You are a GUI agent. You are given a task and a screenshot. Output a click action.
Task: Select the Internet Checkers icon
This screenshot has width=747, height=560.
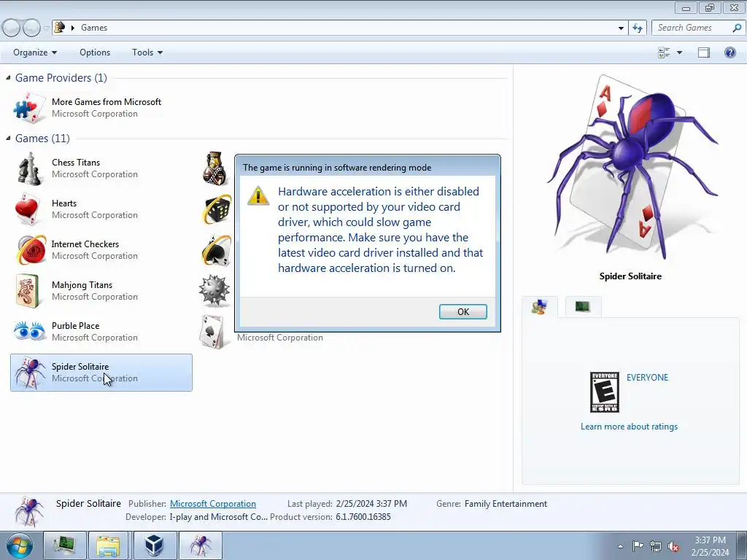tap(31, 249)
